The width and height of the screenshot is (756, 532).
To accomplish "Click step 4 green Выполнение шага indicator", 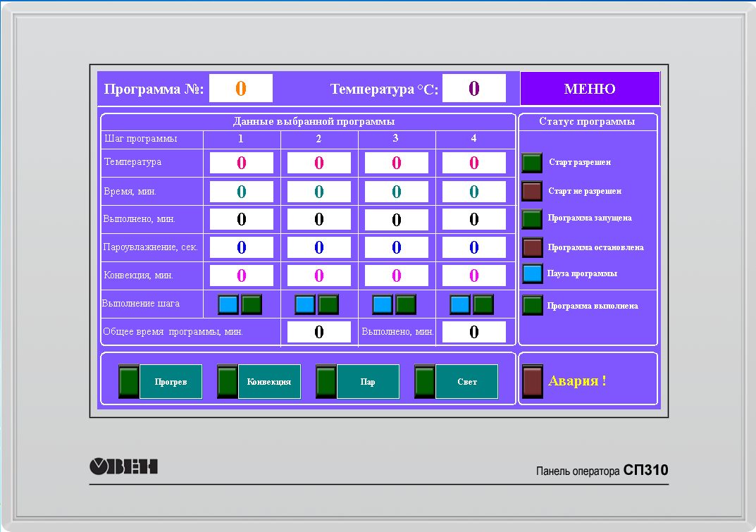I will pos(483,304).
